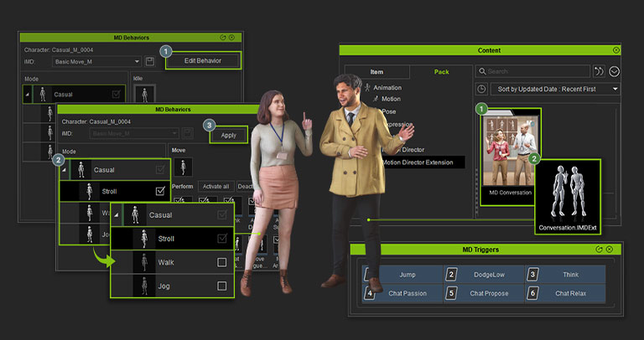The image size is (644, 340).
Task: Trigger the Chat Passion motion
Action: 402,294
